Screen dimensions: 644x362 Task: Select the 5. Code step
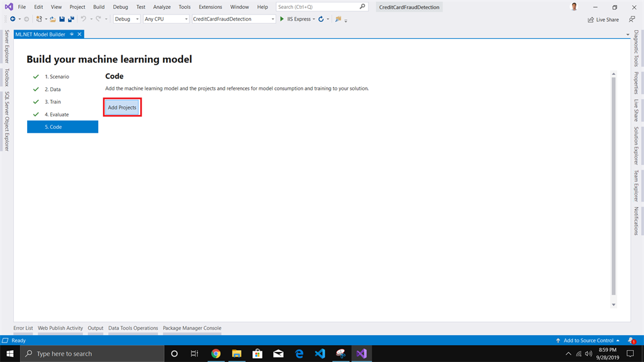62,127
